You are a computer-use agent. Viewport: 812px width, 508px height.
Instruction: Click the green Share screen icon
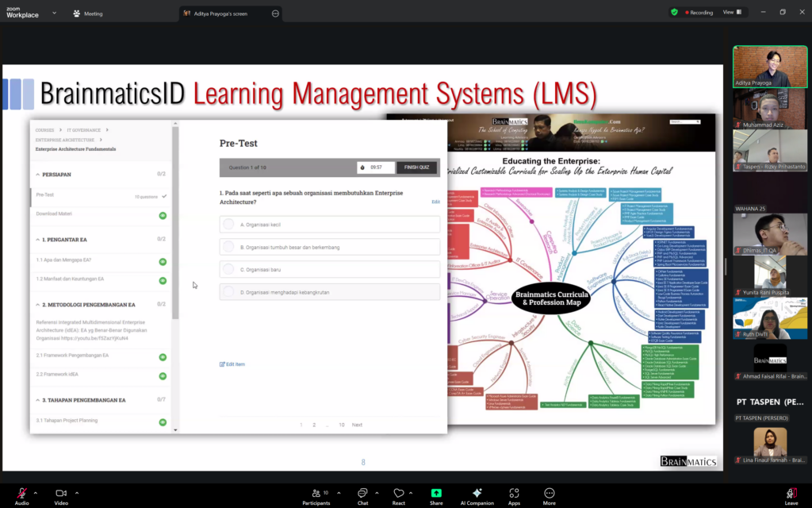click(x=436, y=493)
